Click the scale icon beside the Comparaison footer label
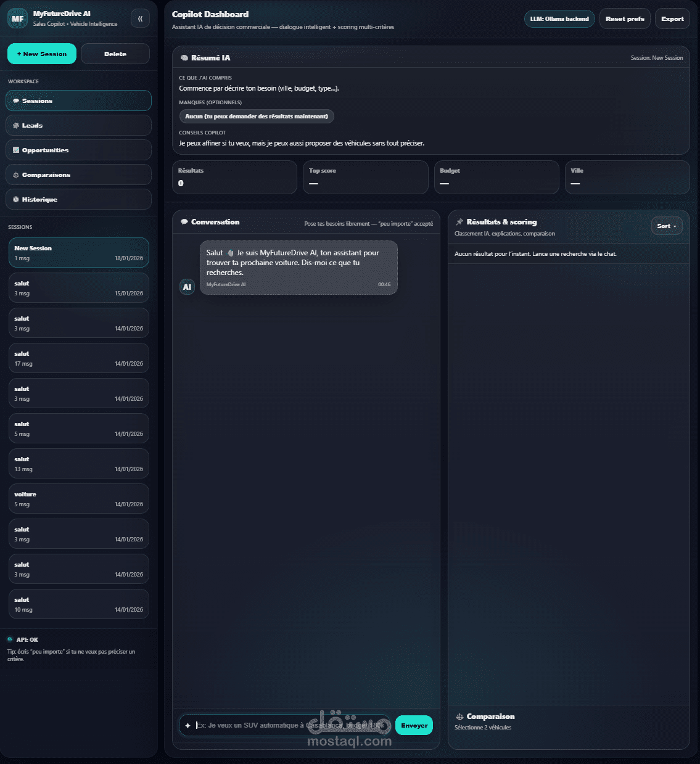700x764 pixels. point(458,717)
